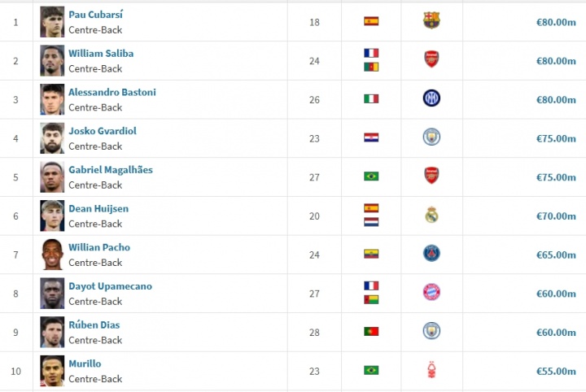The width and height of the screenshot is (586, 392).
Task: Click Willian Pacho's €65.00m market value
Action: tap(556, 255)
